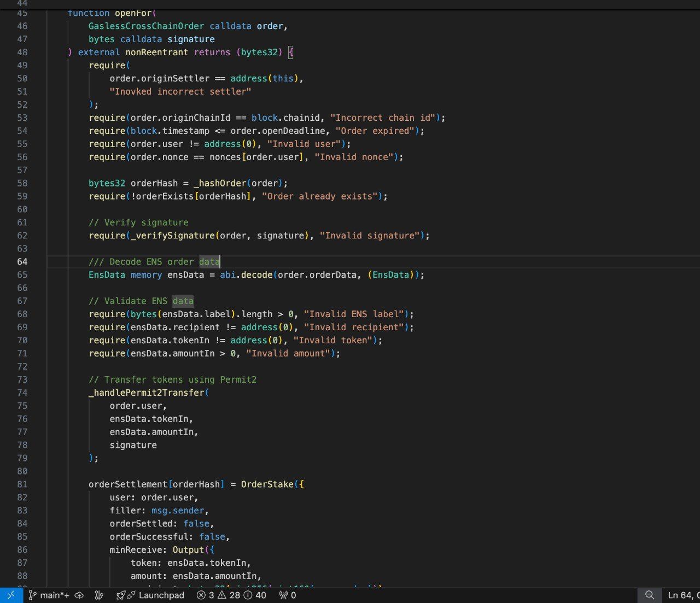The height and width of the screenshot is (603, 700).
Task: Click line number 64 in the gutter
Action: point(22,261)
